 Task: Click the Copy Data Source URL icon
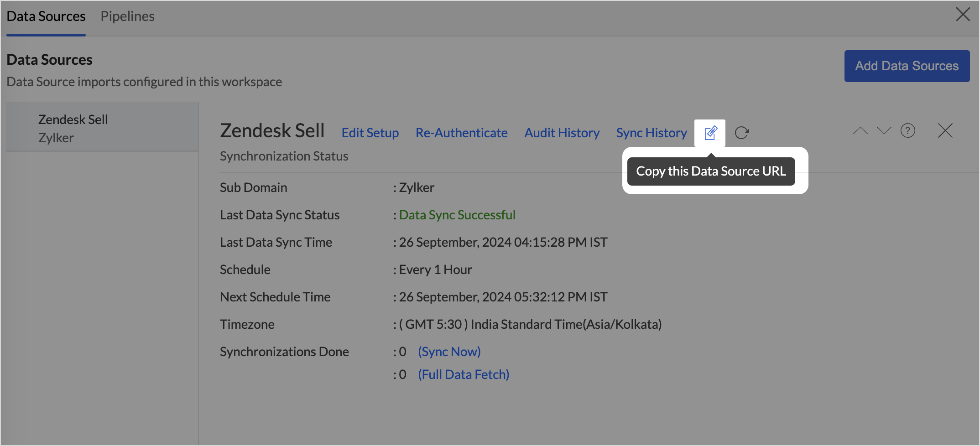click(710, 133)
